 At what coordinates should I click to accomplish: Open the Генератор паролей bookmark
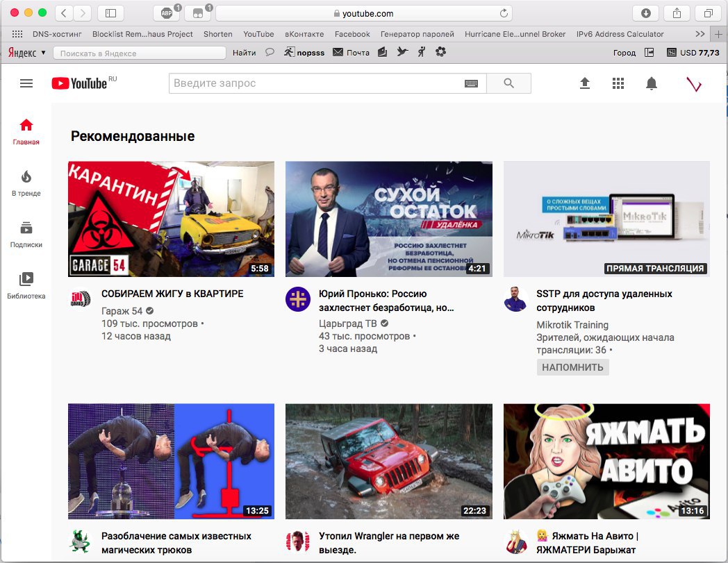[x=417, y=34]
